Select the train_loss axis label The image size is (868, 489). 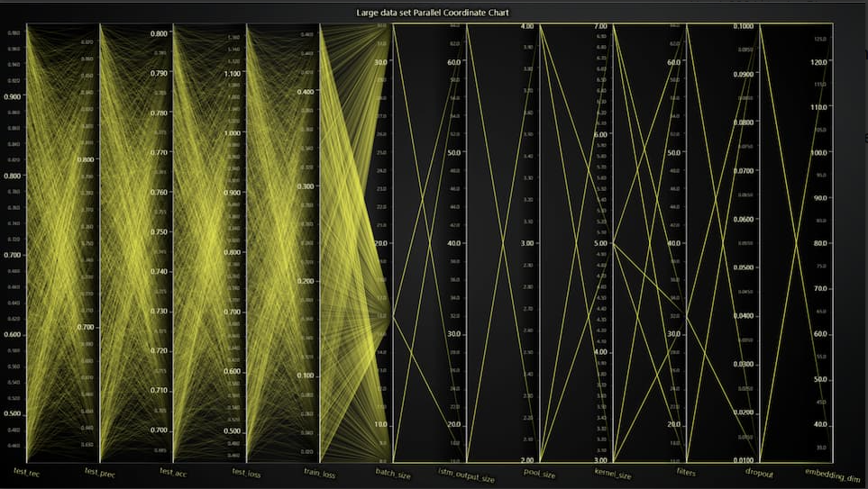(319, 473)
